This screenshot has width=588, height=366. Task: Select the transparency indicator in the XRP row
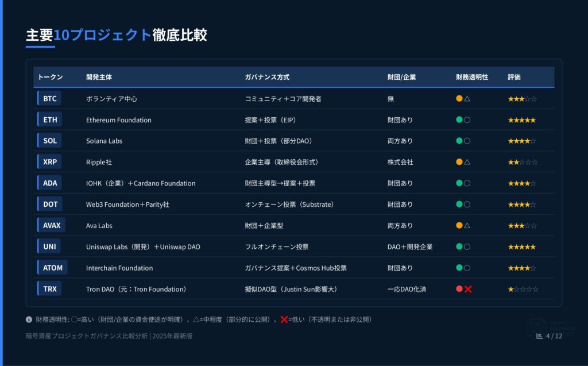[463, 162]
